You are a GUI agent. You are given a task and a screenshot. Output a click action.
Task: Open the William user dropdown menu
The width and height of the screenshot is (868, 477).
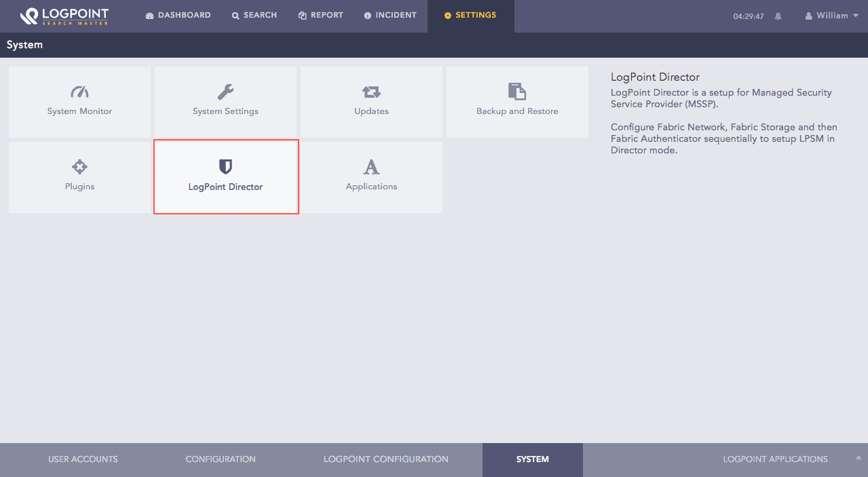tap(831, 16)
